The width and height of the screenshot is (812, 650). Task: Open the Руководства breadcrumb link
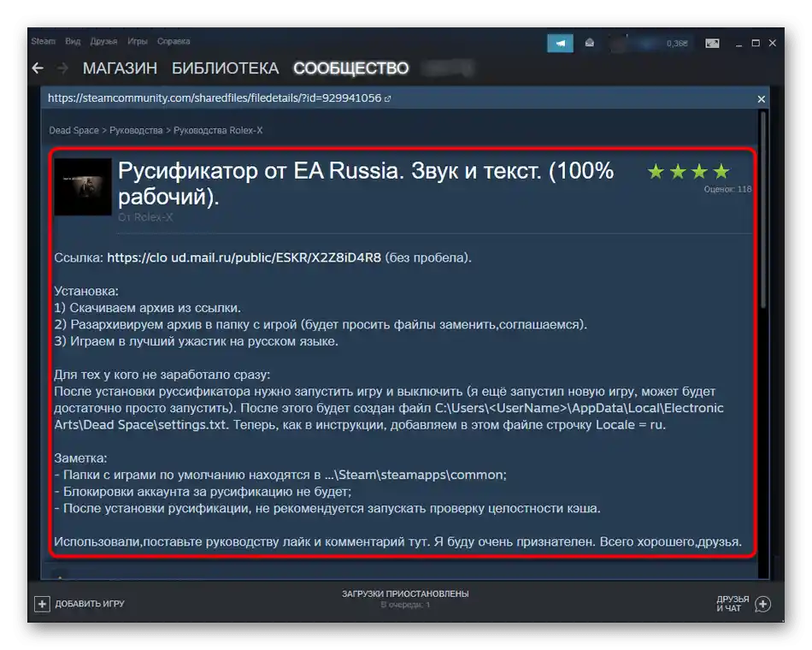coord(136,130)
